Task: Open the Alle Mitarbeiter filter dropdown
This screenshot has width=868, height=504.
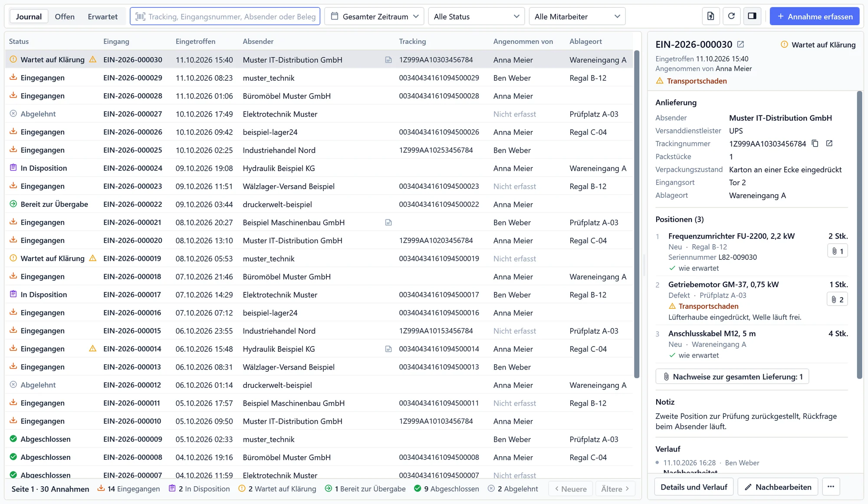Action: tap(577, 16)
